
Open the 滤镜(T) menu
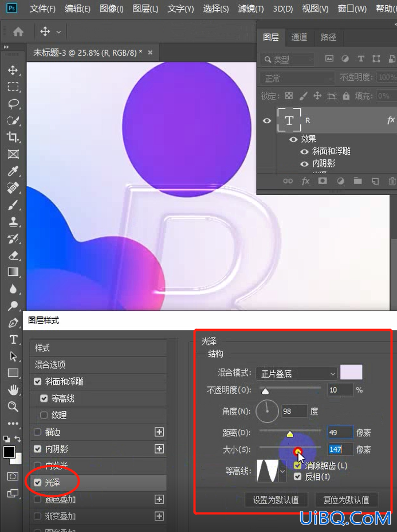click(250, 9)
